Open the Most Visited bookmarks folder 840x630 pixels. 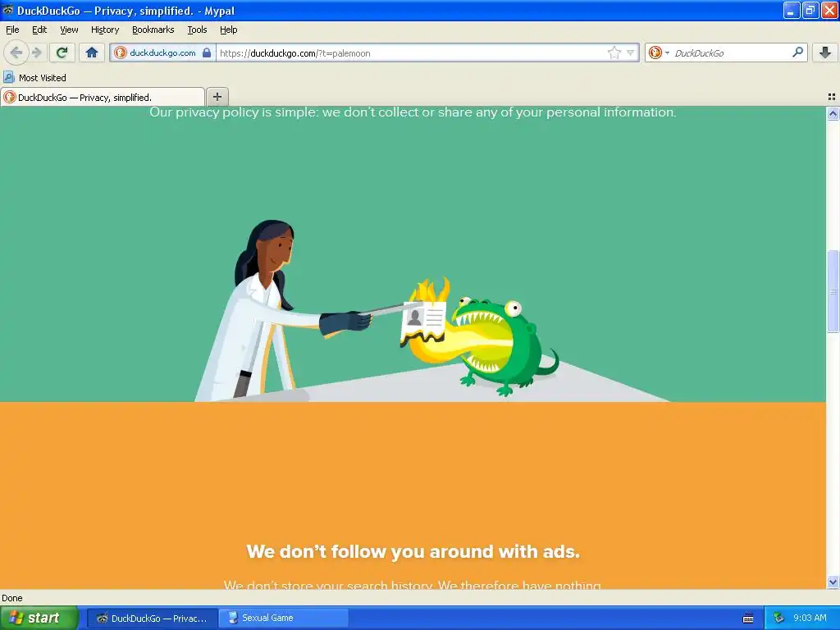click(x=34, y=77)
